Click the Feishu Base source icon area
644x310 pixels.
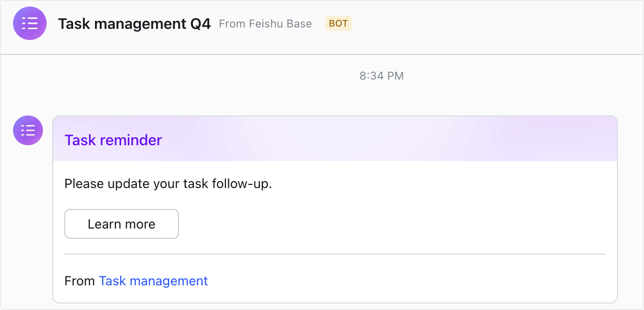click(x=265, y=23)
